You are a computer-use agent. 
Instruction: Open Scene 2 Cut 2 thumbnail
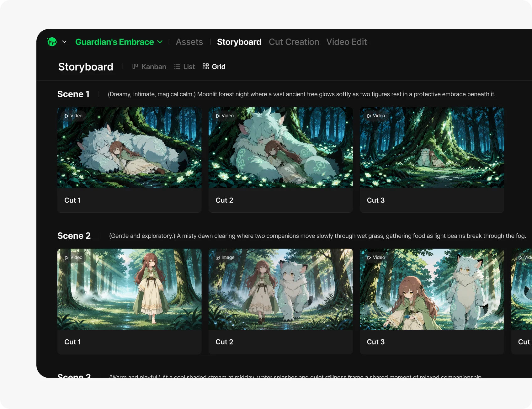click(281, 289)
